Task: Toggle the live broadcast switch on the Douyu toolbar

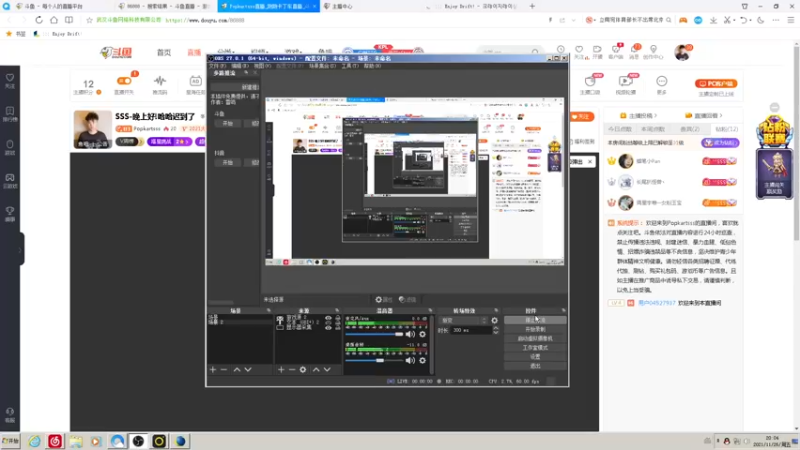Action: tap(124, 81)
